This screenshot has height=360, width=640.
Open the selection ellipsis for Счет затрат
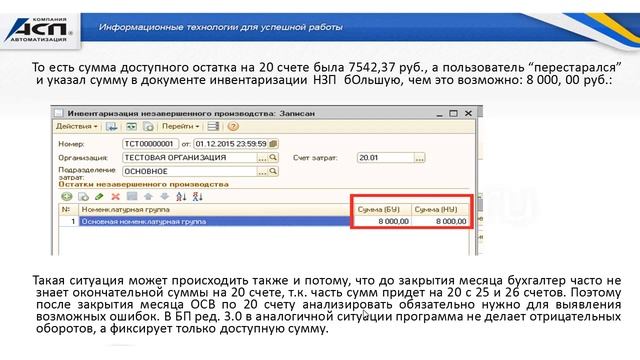(420, 158)
